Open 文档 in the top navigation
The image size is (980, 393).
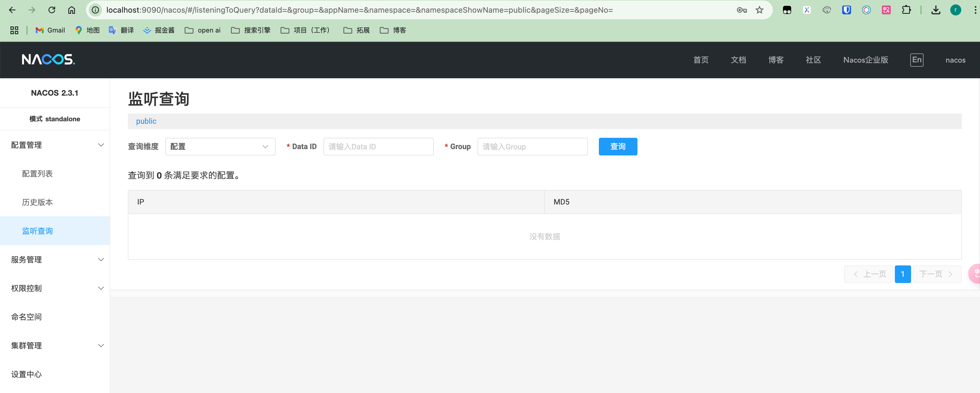(738, 60)
